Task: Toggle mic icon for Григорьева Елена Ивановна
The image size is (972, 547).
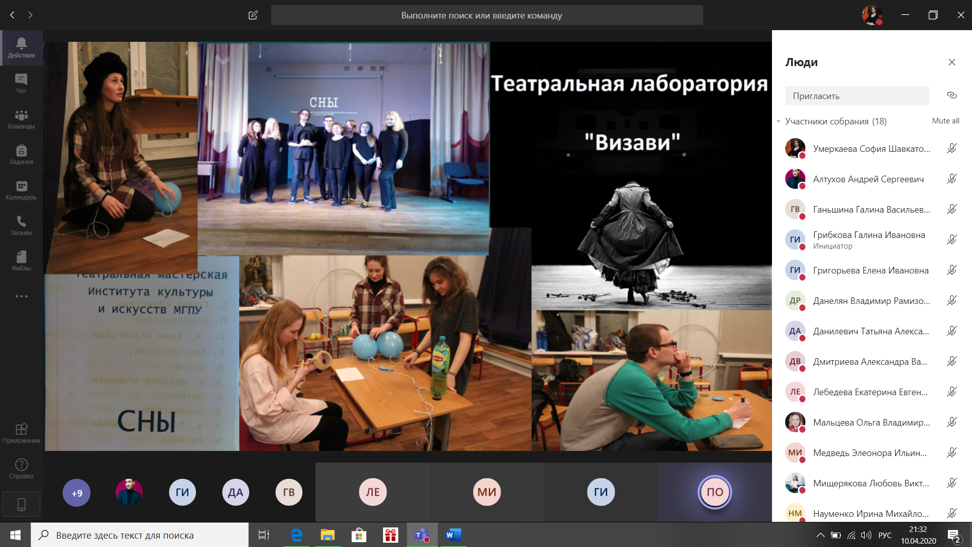Action: pos(952,270)
